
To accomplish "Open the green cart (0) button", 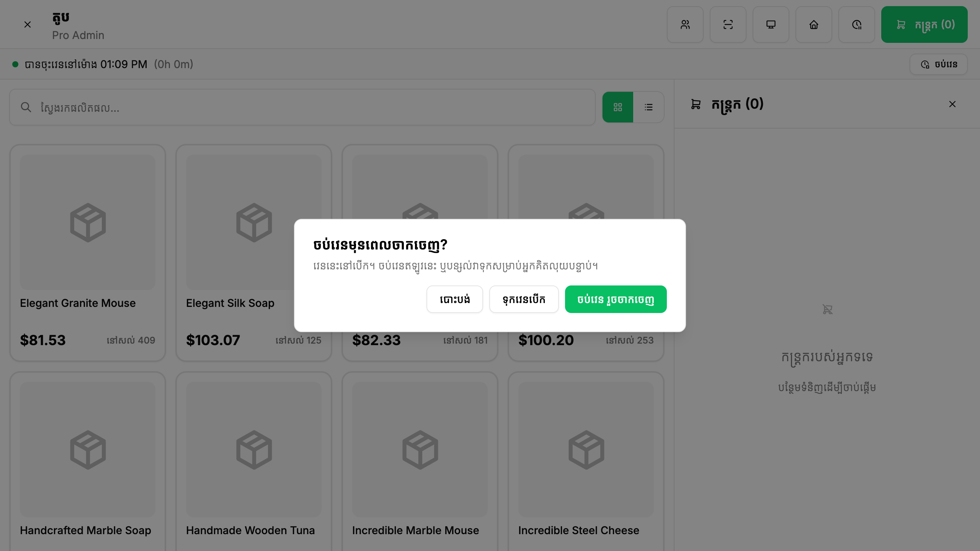I will tap(924, 24).
